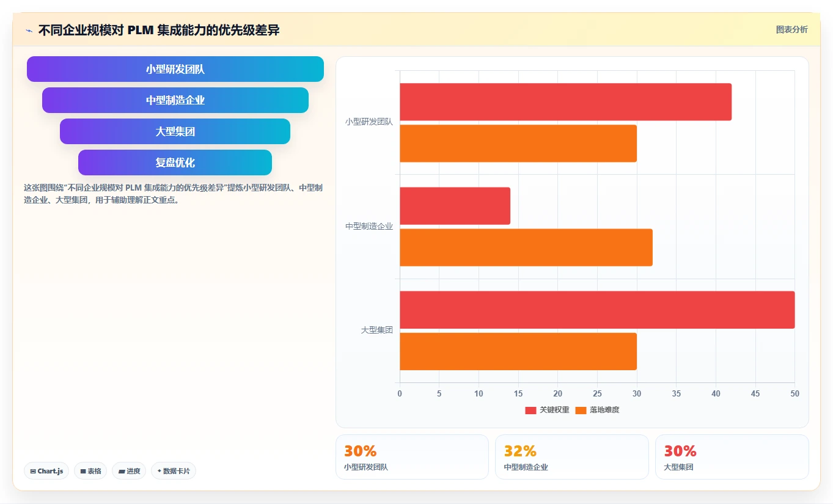Click the x-axis tick label 50

pos(794,394)
